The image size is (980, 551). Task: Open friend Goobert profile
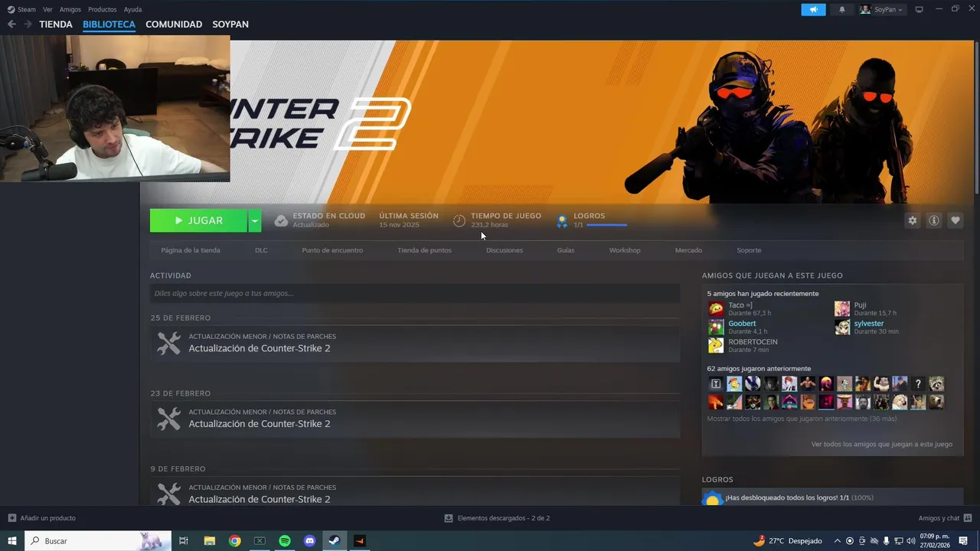click(742, 324)
